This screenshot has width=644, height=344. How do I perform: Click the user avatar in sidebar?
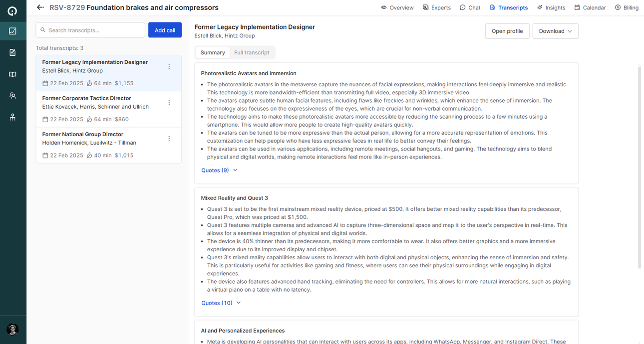tap(13, 329)
